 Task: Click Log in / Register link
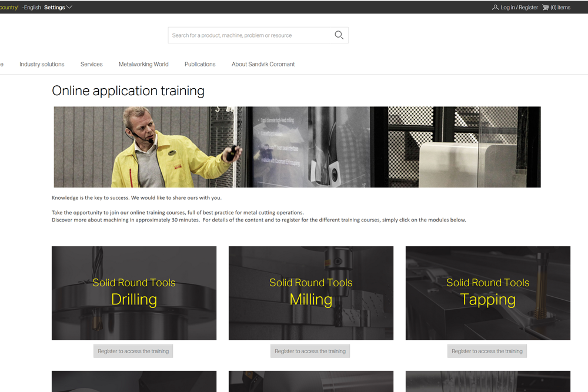coord(519,8)
